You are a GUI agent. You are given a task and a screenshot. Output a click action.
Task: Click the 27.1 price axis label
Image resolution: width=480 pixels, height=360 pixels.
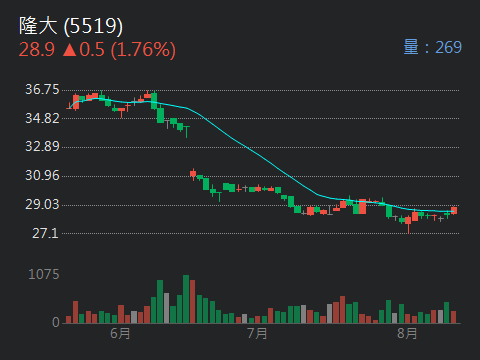coord(45,233)
